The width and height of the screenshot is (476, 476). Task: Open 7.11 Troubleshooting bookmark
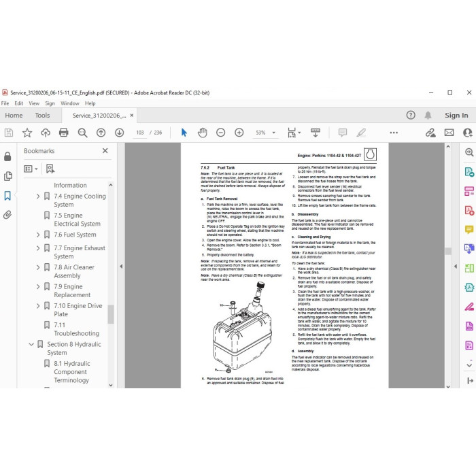pos(76,329)
